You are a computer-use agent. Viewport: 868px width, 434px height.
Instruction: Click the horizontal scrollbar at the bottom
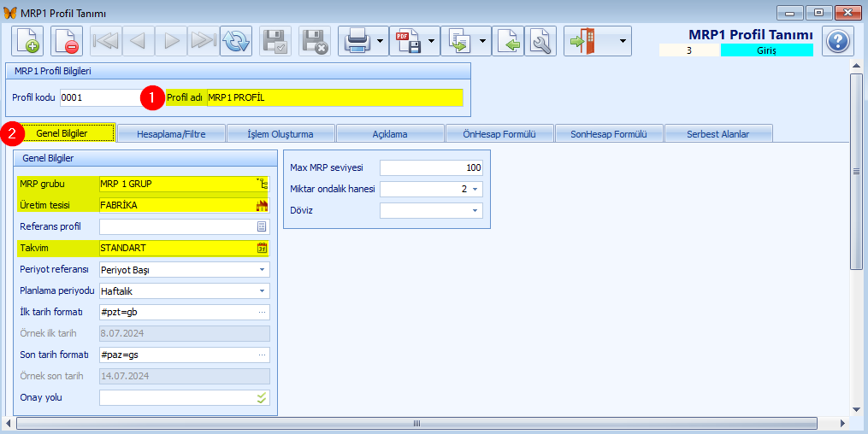416,423
